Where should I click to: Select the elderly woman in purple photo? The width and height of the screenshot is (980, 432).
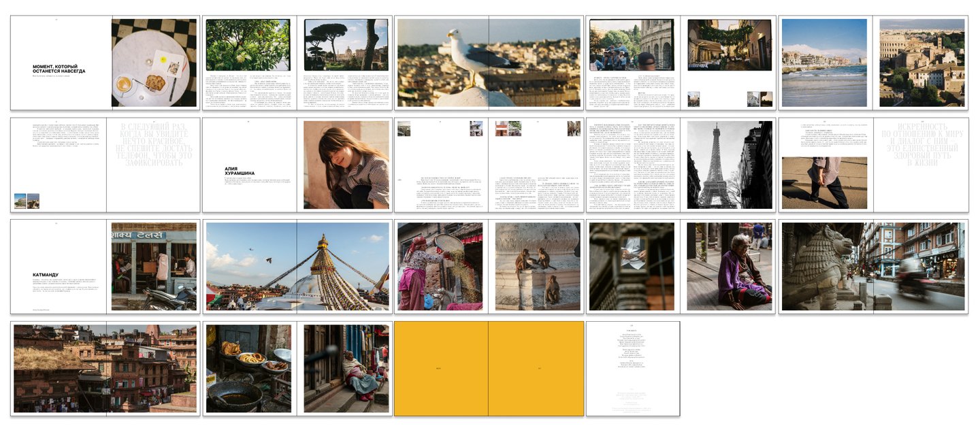[x=730, y=267]
